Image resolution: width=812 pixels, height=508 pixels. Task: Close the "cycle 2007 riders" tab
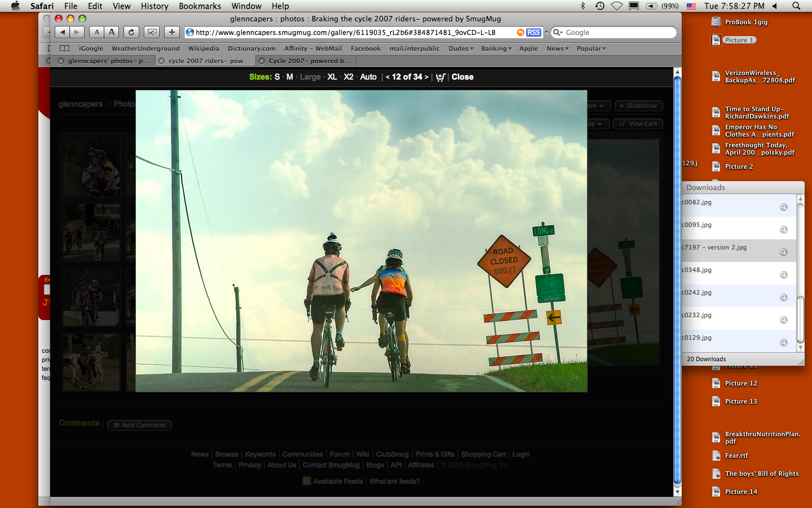[161, 61]
